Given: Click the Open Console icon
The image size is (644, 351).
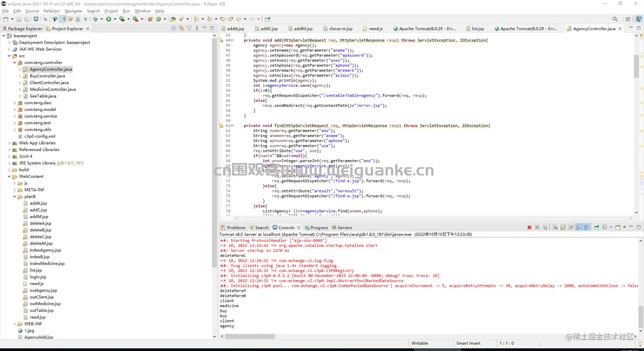Looking at the screenshot, I should click(x=618, y=227).
